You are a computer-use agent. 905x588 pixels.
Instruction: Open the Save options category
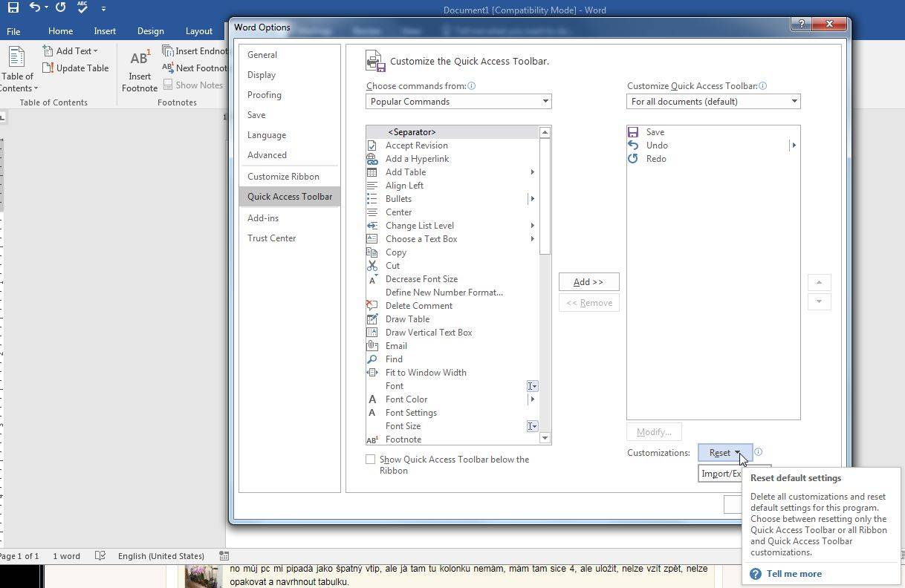click(x=290, y=115)
